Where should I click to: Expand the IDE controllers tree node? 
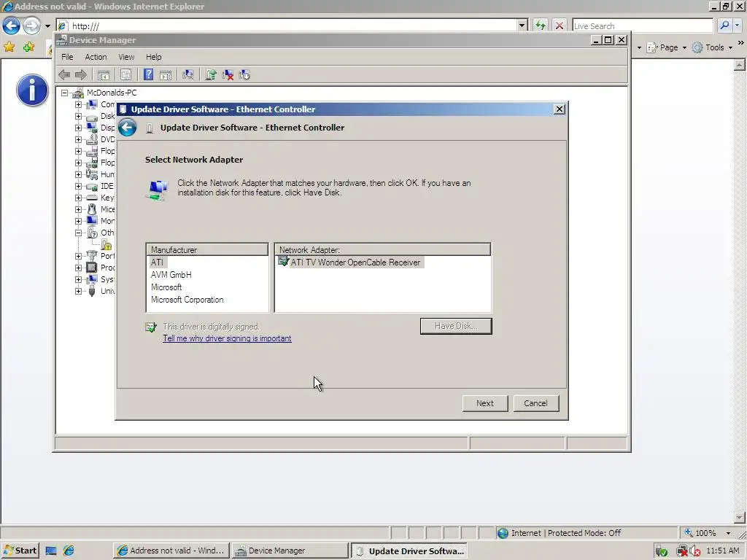(x=78, y=186)
